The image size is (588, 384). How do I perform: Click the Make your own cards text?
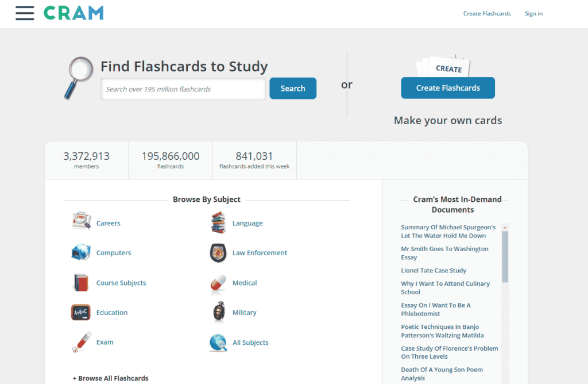[448, 121]
